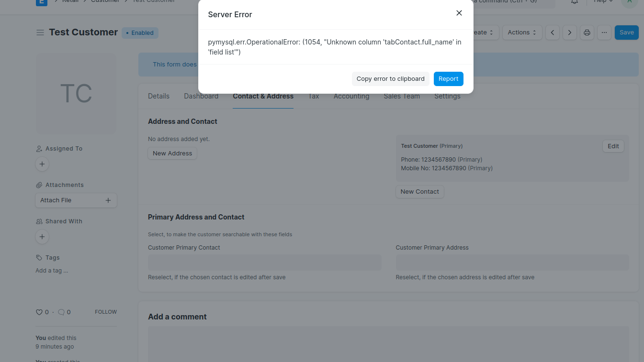Copy error to clipboard in the dialog
Screen dimensions: 644x362
[391, 78]
